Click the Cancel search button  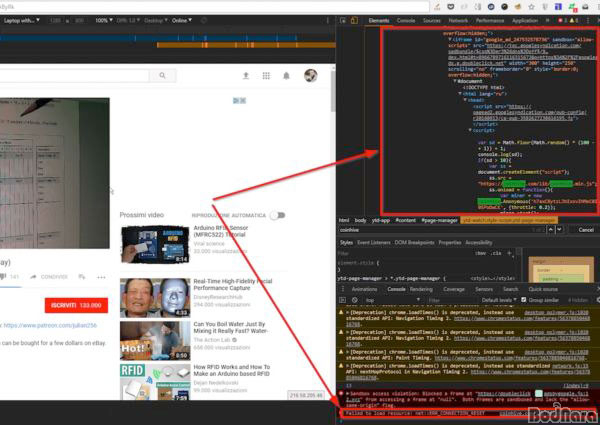[x=586, y=230]
